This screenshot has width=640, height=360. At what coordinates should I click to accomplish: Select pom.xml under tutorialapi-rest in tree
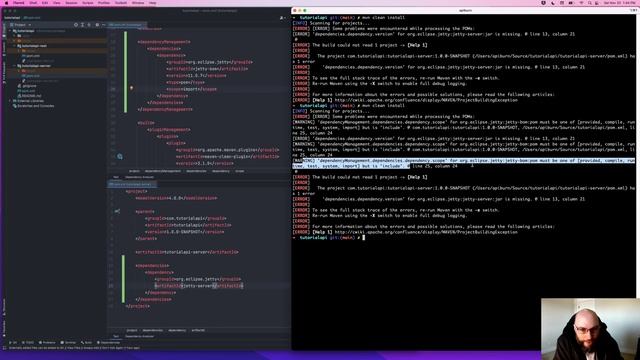click(31, 56)
